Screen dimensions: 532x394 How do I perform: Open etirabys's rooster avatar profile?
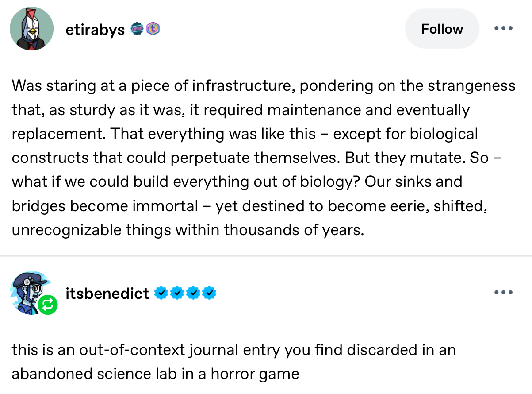31,29
